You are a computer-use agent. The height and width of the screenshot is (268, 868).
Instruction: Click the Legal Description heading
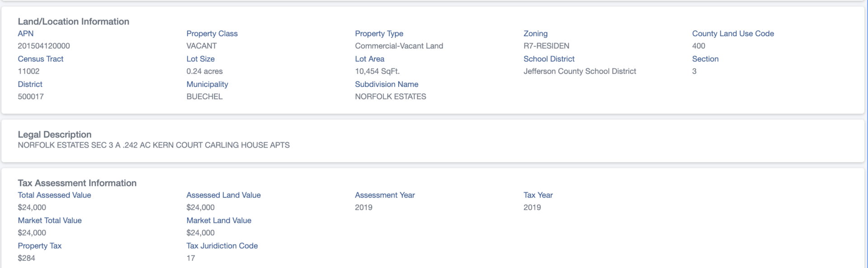point(55,134)
